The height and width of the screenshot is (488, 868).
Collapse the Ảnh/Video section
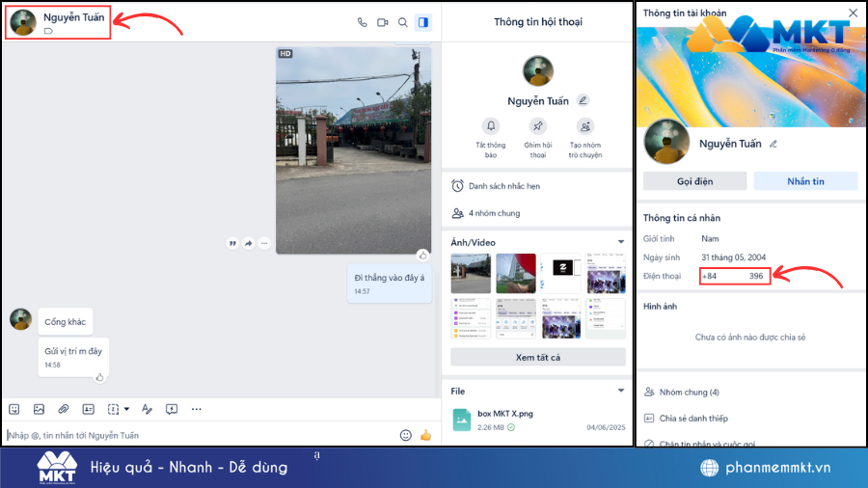click(x=621, y=242)
